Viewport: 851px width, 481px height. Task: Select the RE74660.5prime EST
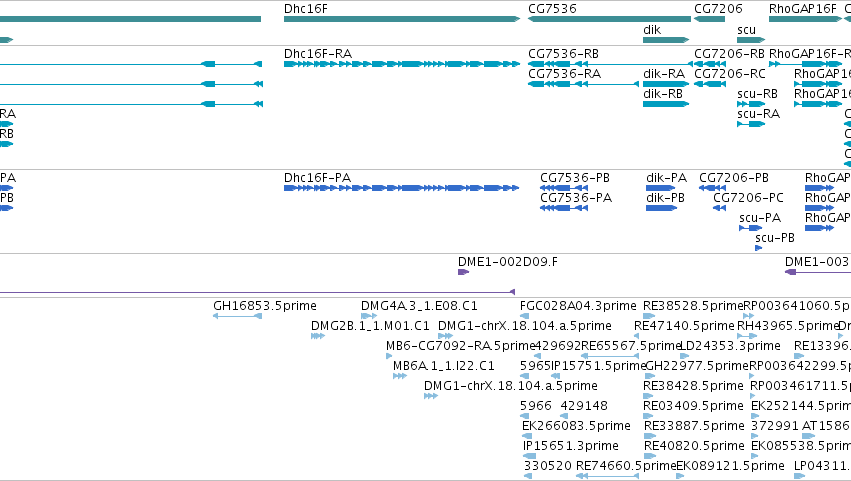pos(607,476)
